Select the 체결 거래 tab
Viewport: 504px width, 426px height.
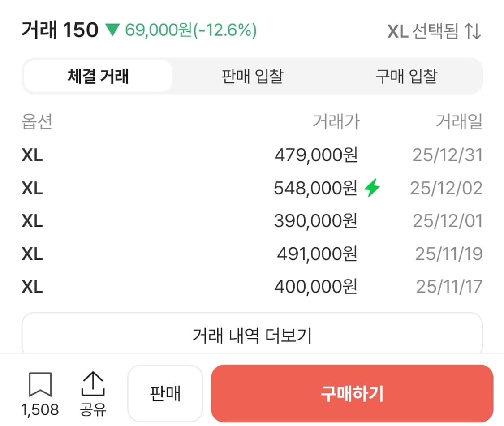coord(98,76)
